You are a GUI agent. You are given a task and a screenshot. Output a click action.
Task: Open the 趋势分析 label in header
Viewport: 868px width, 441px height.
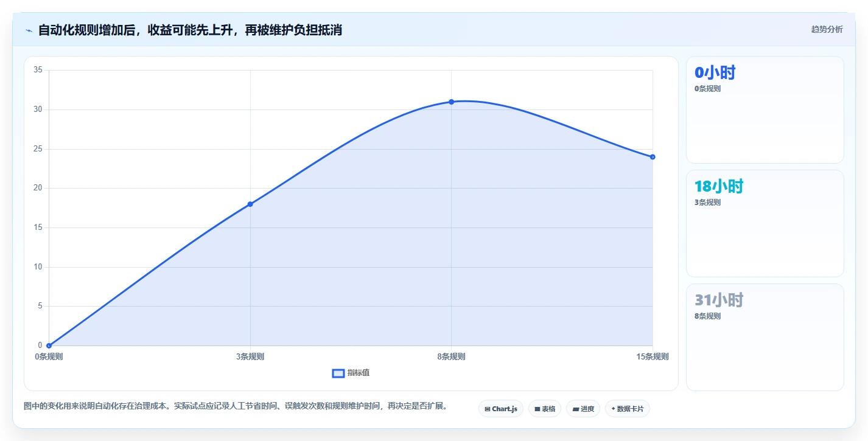coord(827,29)
